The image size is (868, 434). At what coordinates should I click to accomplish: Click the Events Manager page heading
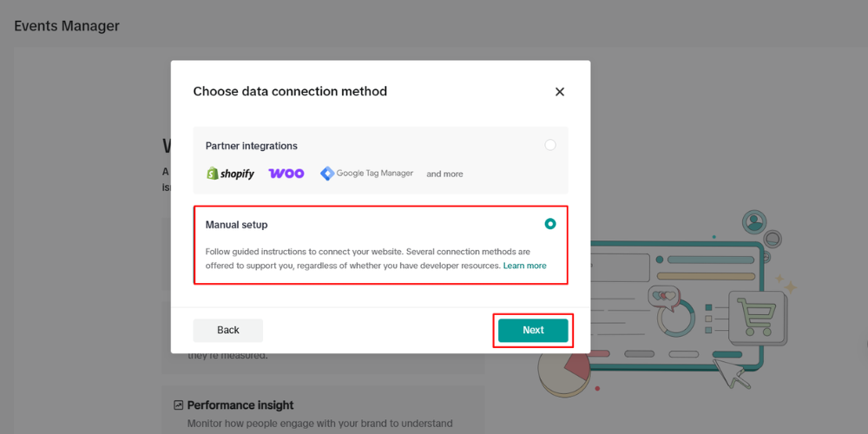[67, 26]
